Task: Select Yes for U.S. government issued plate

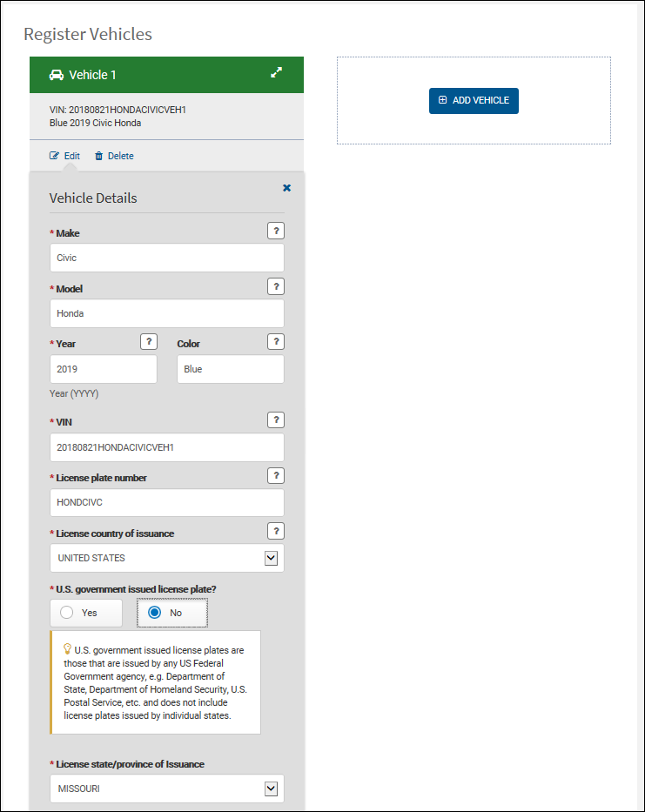Action: tap(86, 614)
